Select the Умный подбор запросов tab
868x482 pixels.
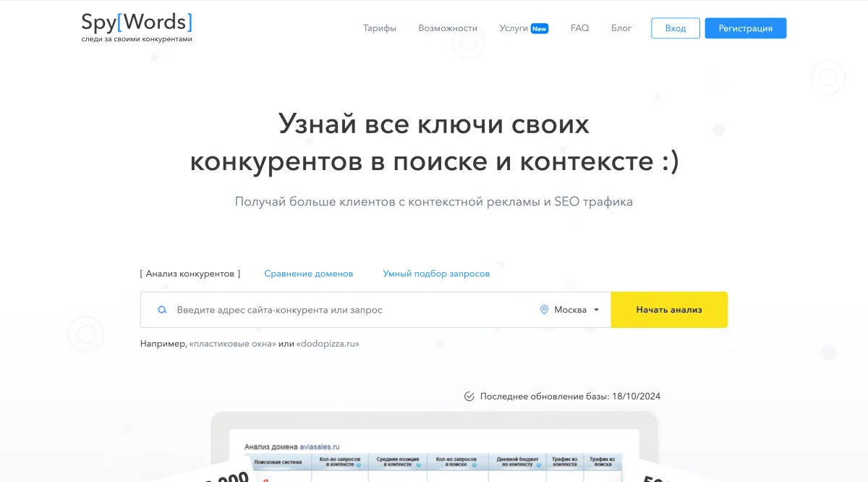pyautogui.click(x=436, y=274)
